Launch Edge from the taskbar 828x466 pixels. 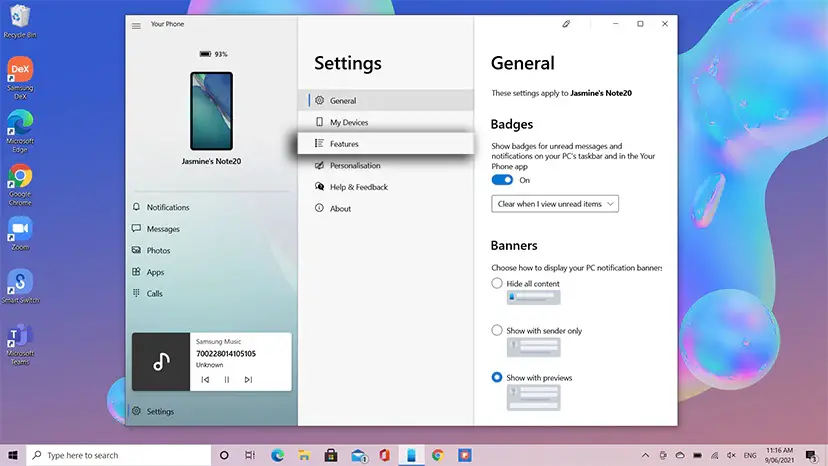point(277,455)
